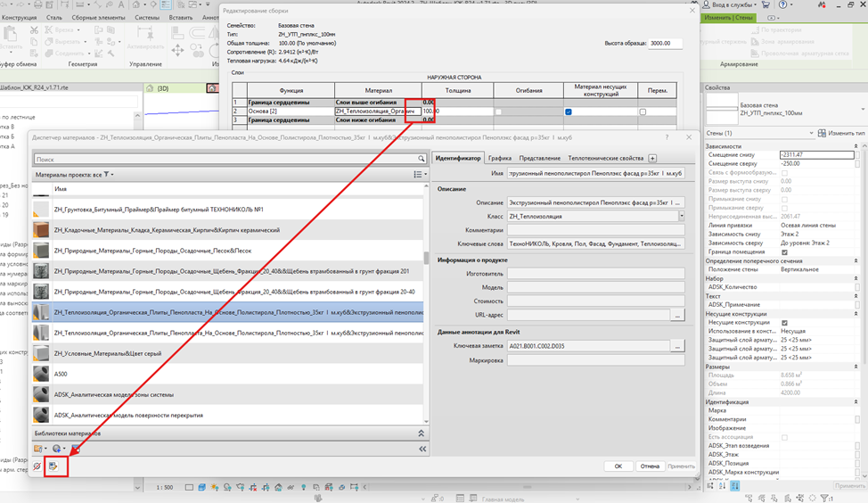
Task: Click the A500 material sphere thumbnail
Action: pos(41,374)
